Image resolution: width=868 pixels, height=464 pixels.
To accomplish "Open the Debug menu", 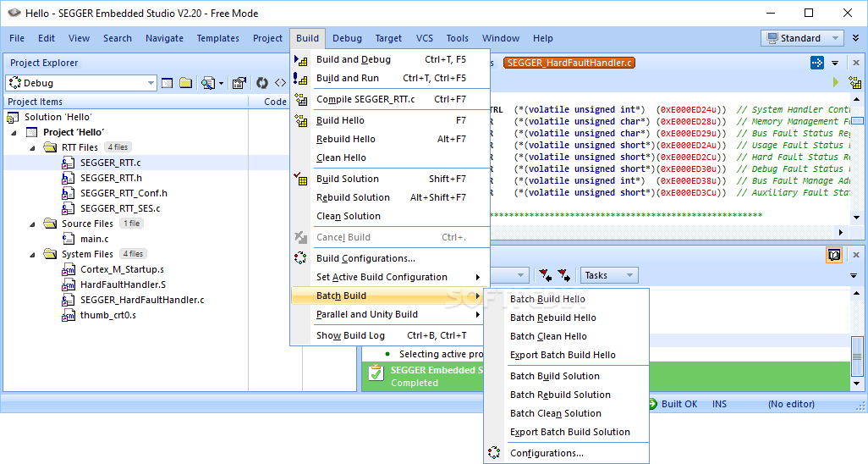I will pos(347,38).
